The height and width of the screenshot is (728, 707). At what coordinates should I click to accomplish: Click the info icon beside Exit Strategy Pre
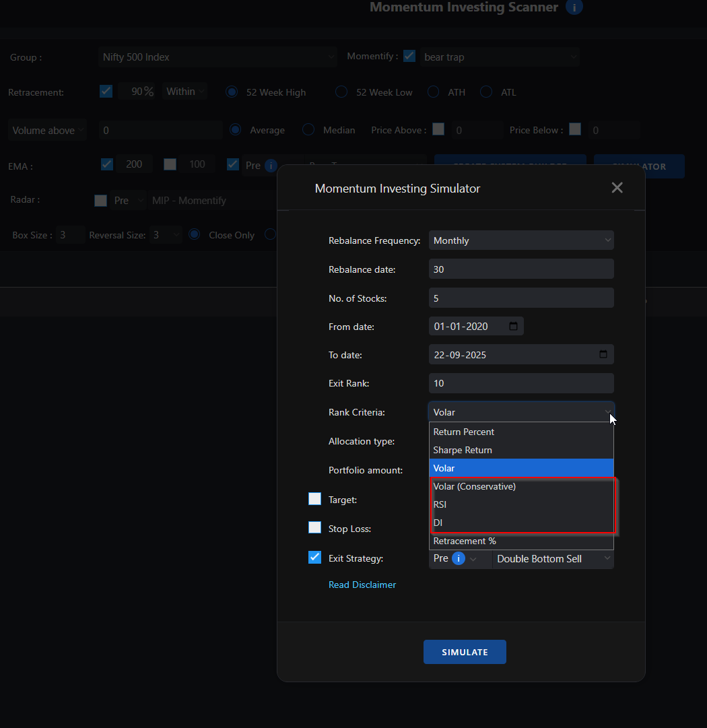coord(458,558)
